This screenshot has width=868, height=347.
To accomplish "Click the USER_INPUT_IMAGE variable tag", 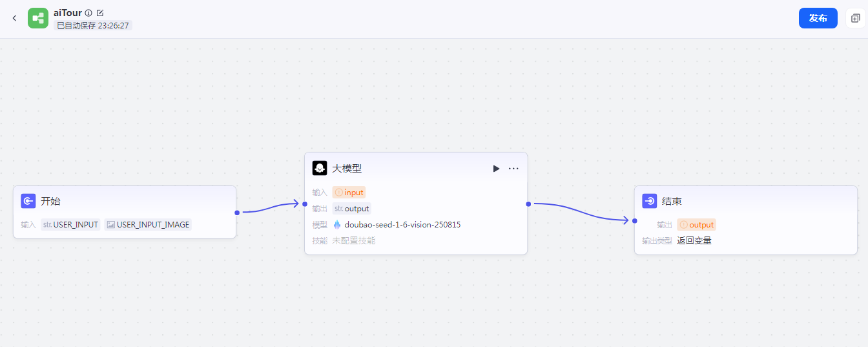I will (148, 225).
